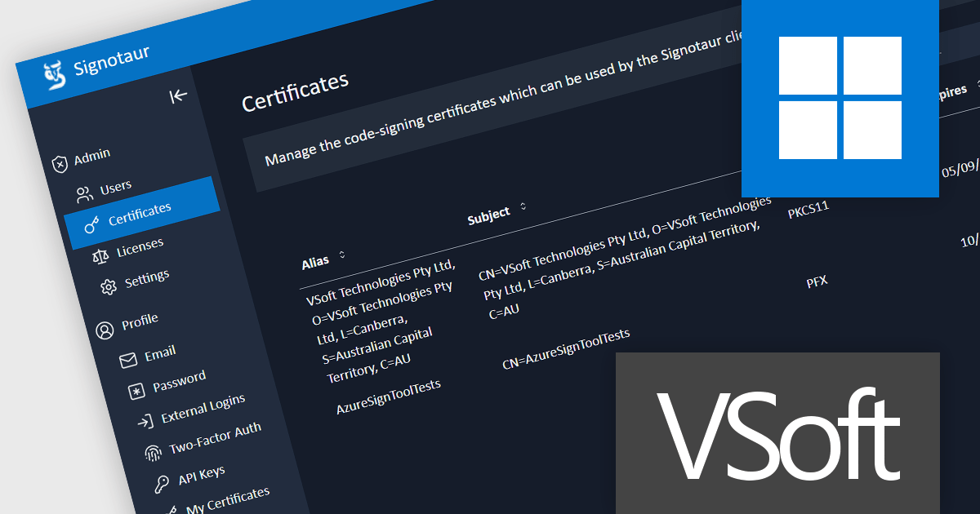Click the PKCS11 type cell
This screenshot has width=980, height=514.
tap(808, 210)
